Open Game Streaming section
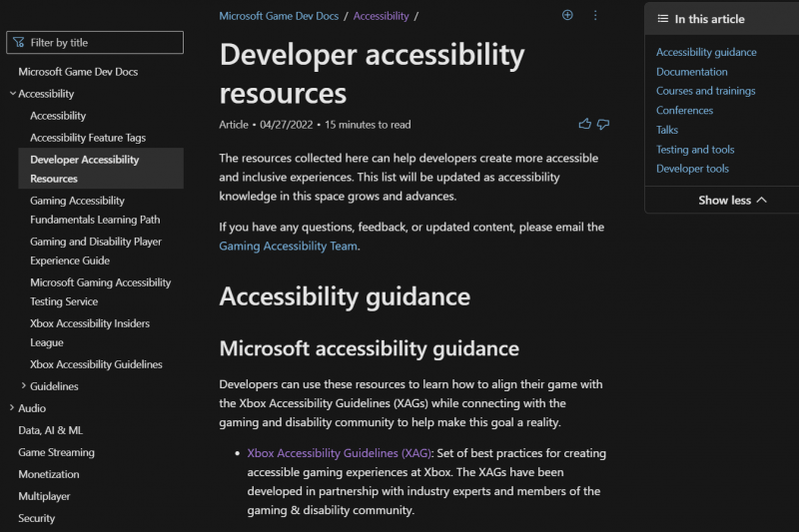This screenshot has width=799, height=532. coord(56,452)
